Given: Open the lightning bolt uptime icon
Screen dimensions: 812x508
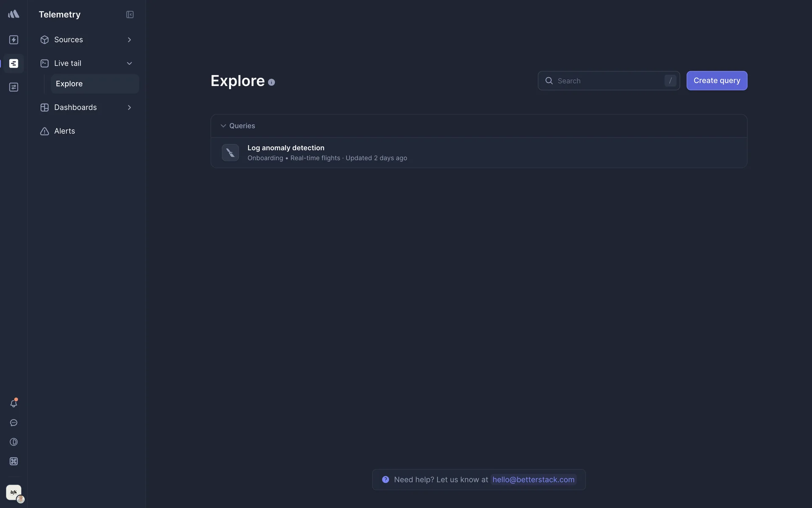Looking at the screenshot, I should (14, 40).
